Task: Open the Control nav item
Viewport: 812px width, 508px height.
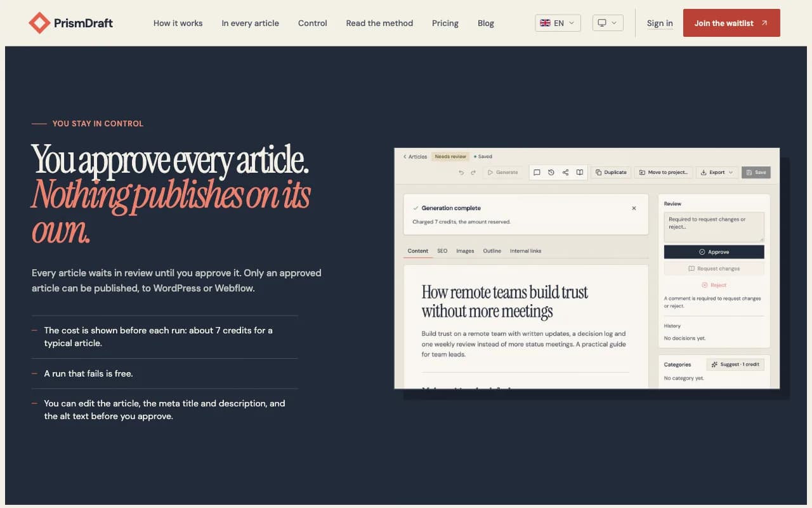Action: tap(313, 23)
